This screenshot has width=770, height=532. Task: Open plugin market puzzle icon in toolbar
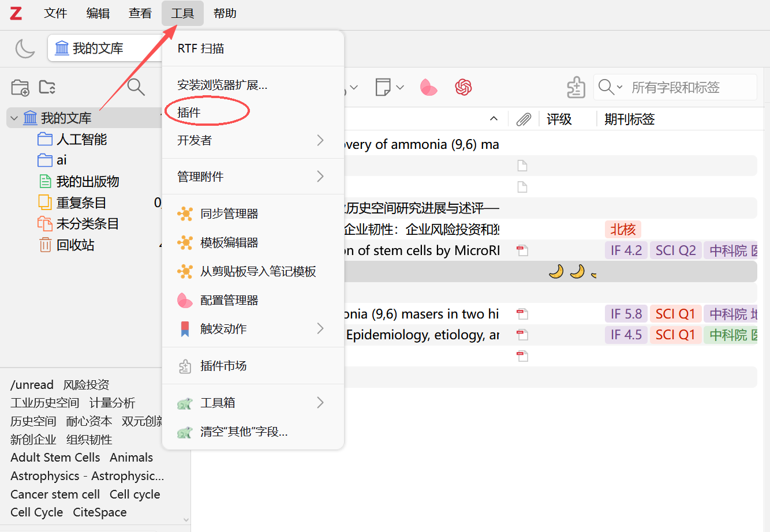coord(575,88)
